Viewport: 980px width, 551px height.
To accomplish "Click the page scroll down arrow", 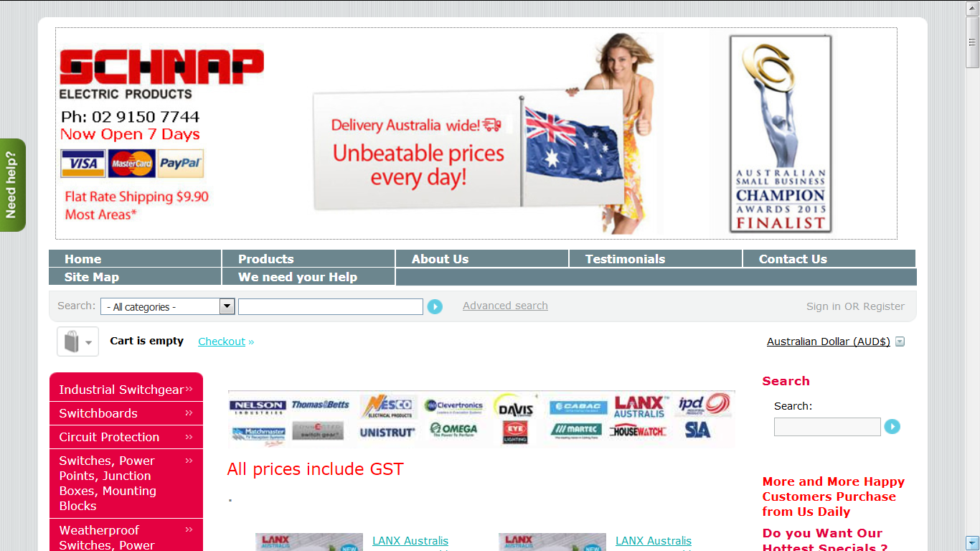I will click(x=972, y=542).
